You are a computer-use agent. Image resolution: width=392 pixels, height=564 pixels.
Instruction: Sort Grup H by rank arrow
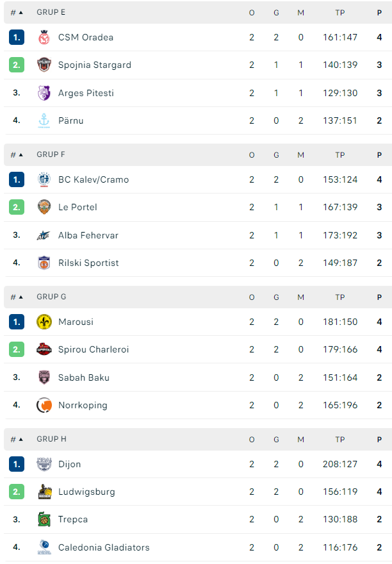tap(17, 440)
